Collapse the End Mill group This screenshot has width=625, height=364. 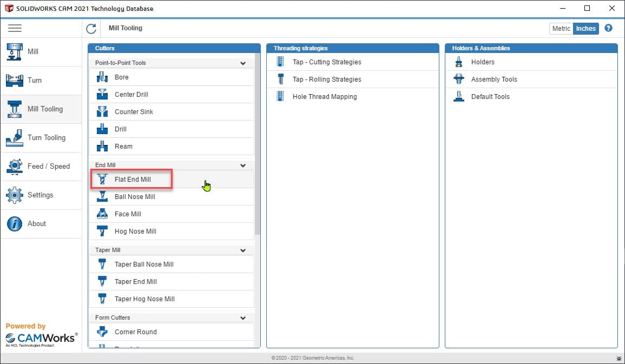(x=243, y=166)
